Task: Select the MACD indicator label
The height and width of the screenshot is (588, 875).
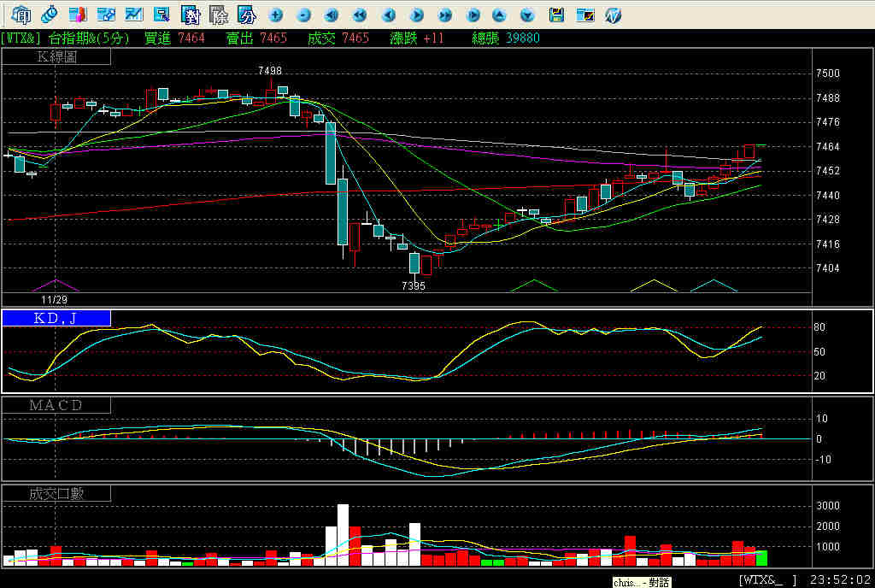Action: tap(56, 405)
